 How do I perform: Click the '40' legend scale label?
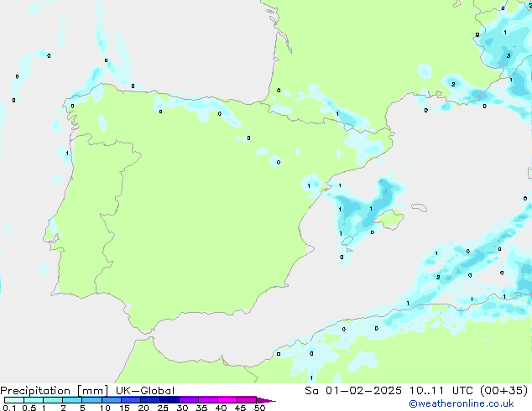(221, 408)
